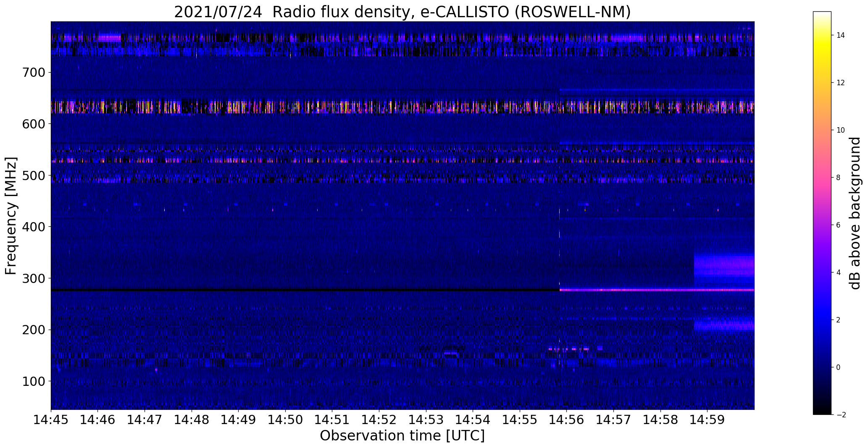Image resolution: width=868 pixels, height=448 pixels.
Task: Click the 14:47 time tick label
Action: point(145,419)
